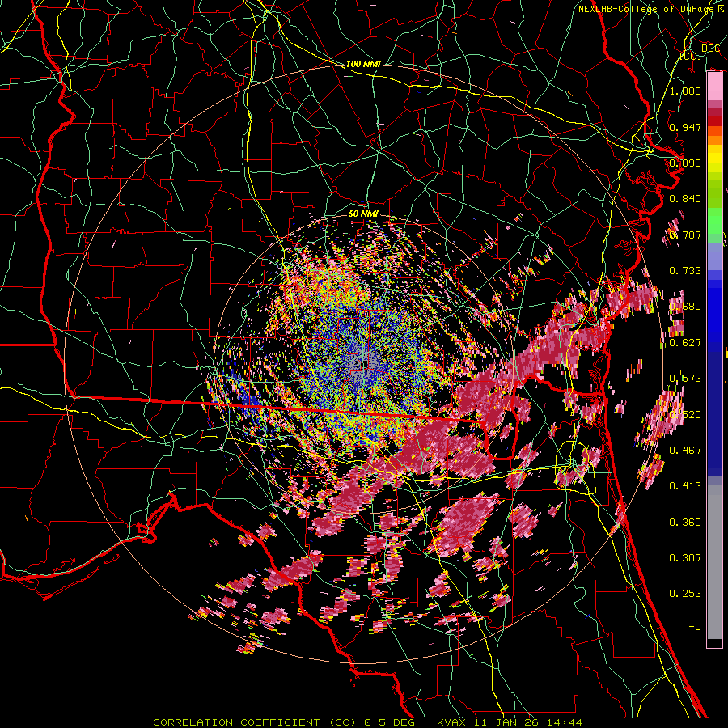Click the CORRELATION COEFFICIENT (CC) product title
The image size is (728, 728).
(x=255, y=722)
